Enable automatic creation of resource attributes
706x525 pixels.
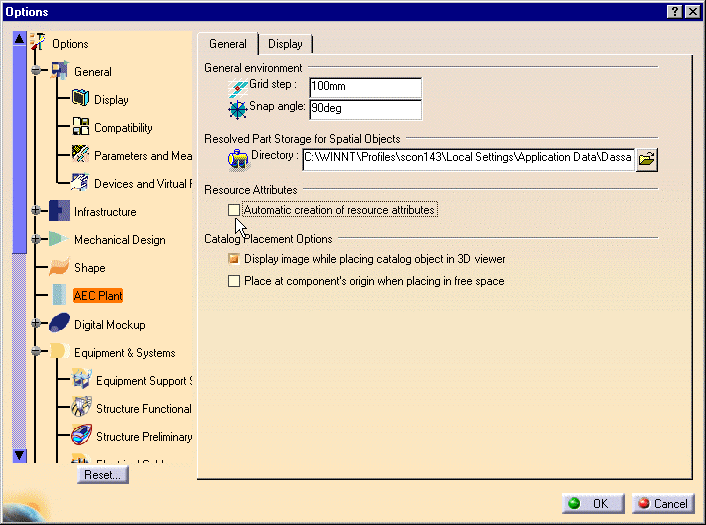[x=234, y=210]
